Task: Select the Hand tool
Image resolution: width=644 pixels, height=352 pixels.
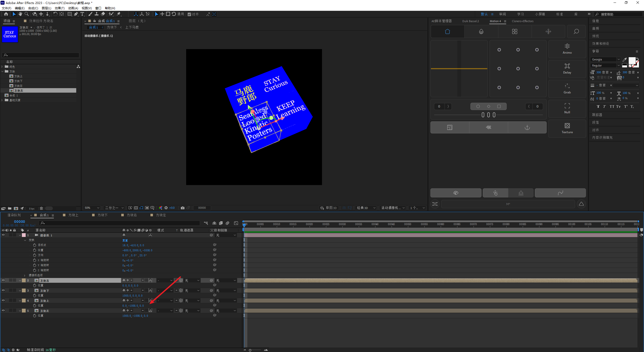Action: tap(20, 14)
